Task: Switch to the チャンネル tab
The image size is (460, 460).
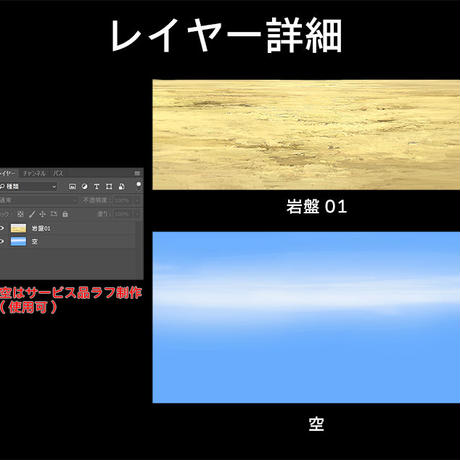Action: pyautogui.click(x=34, y=173)
